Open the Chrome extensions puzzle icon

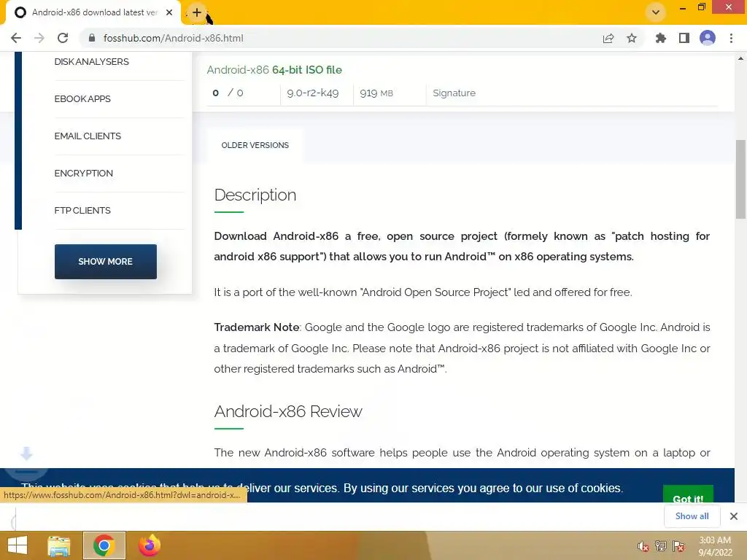(660, 38)
